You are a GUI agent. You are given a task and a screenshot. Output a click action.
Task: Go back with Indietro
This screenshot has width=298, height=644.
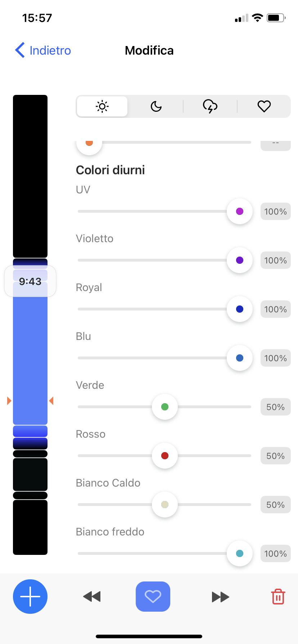pyautogui.click(x=43, y=50)
